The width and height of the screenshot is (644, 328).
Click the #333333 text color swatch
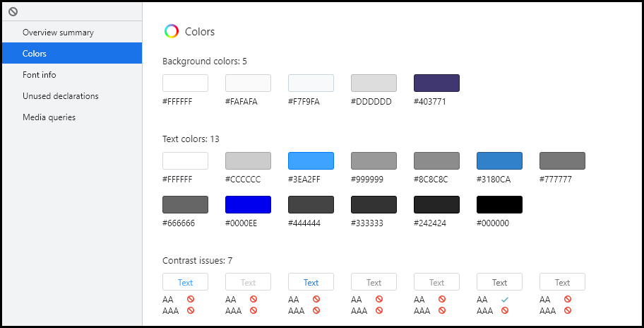[x=374, y=205]
